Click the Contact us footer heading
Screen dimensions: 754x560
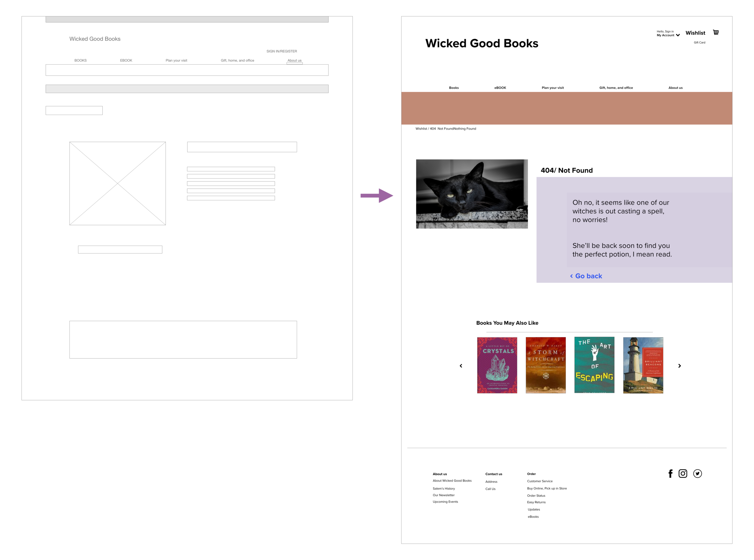[493, 474]
